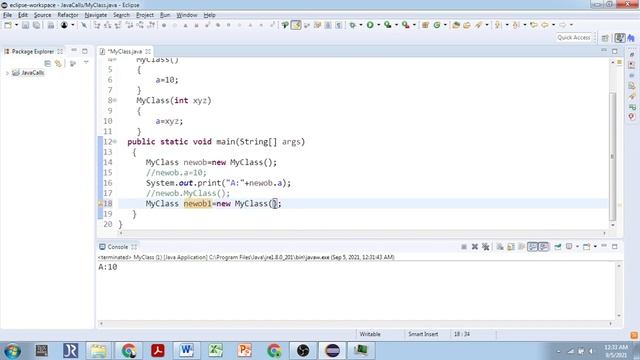Viewport: 640px width, 360px height.
Task: Open the Run button dropdown arrow
Action: tap(378, 25)
